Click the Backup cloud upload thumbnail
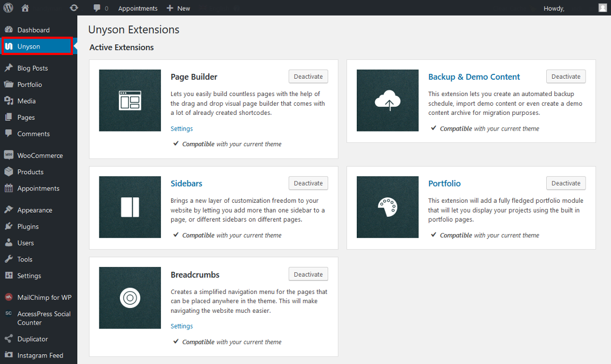611x364 pixels. tap(388, 100)
